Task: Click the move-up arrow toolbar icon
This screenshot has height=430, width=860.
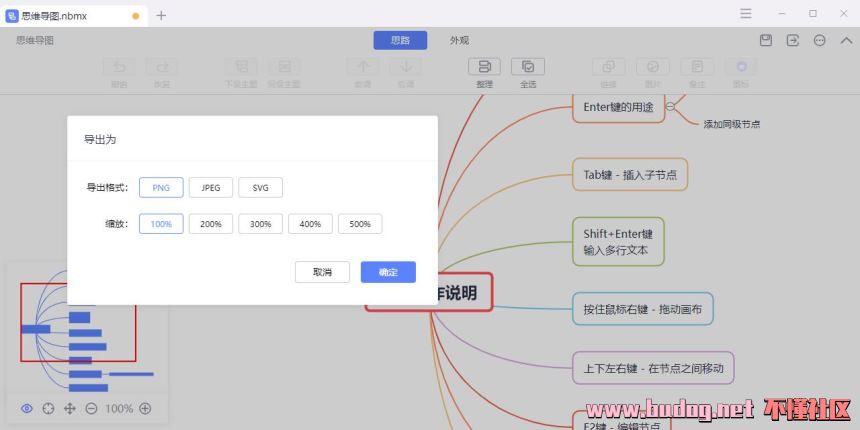Action: tap(363, 67)
